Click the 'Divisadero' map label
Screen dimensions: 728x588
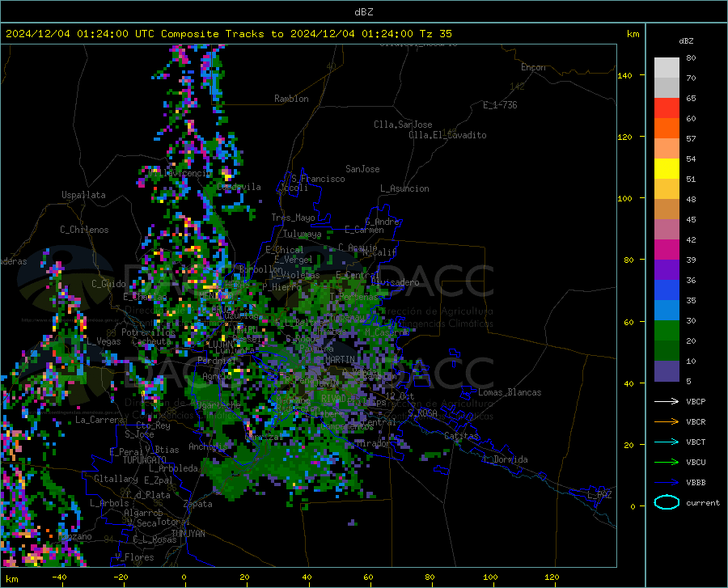[x=395, y=282]
